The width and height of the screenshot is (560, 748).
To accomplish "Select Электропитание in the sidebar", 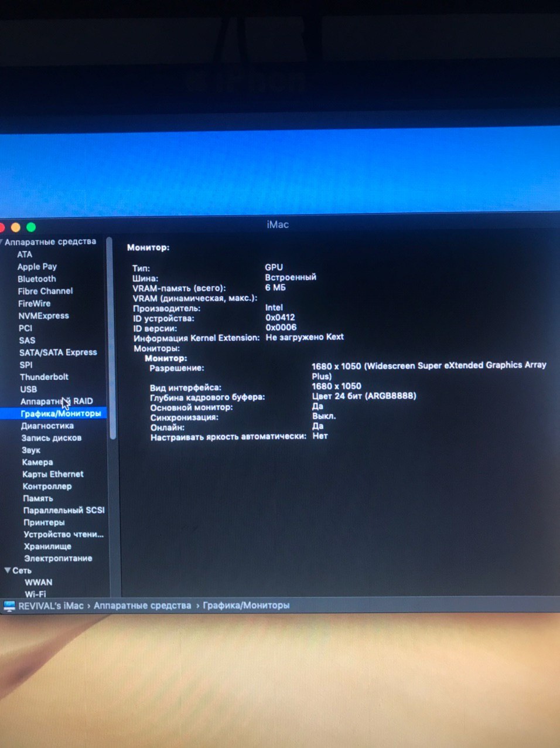I will click(58, 559).
